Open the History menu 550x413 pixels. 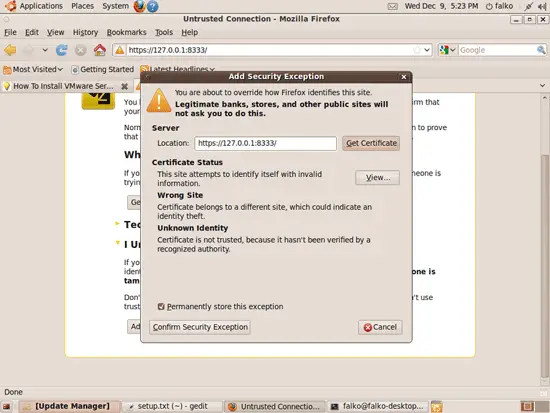point(85,32)
